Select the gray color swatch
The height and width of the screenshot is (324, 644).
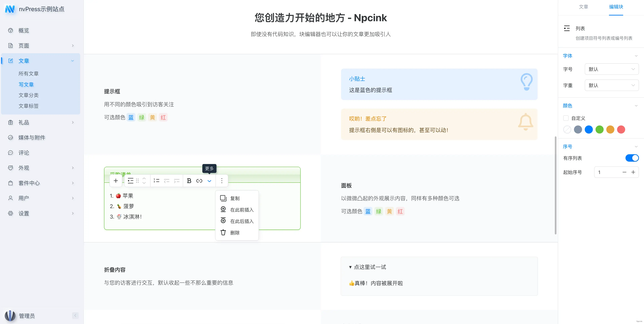point(578,129)
